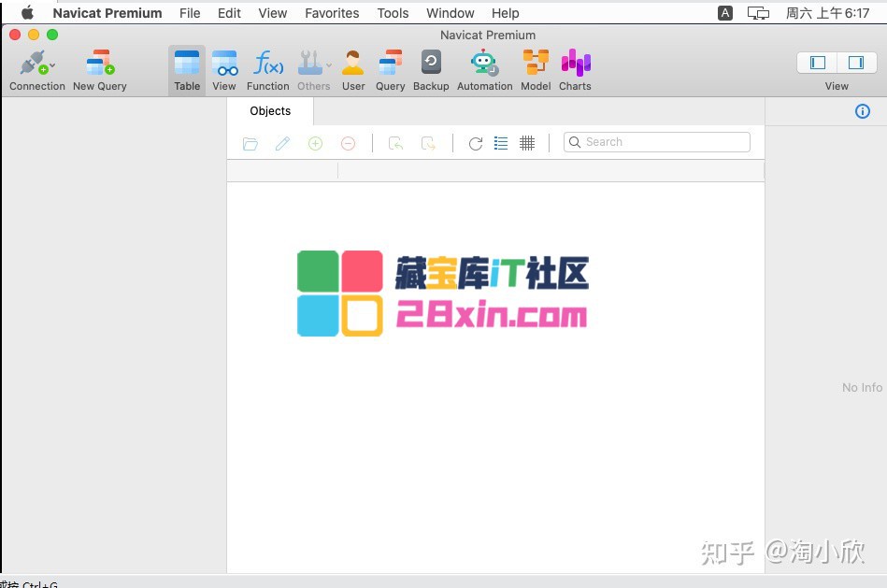Image resolution: width=887 pixels, height=588 pixels.
Task: Show the object information panel icon
Action: click(862, 111)
